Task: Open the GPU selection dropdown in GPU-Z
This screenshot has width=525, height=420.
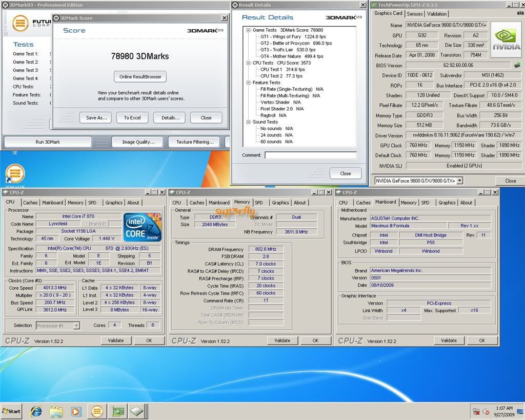Action: coord(459,181)
